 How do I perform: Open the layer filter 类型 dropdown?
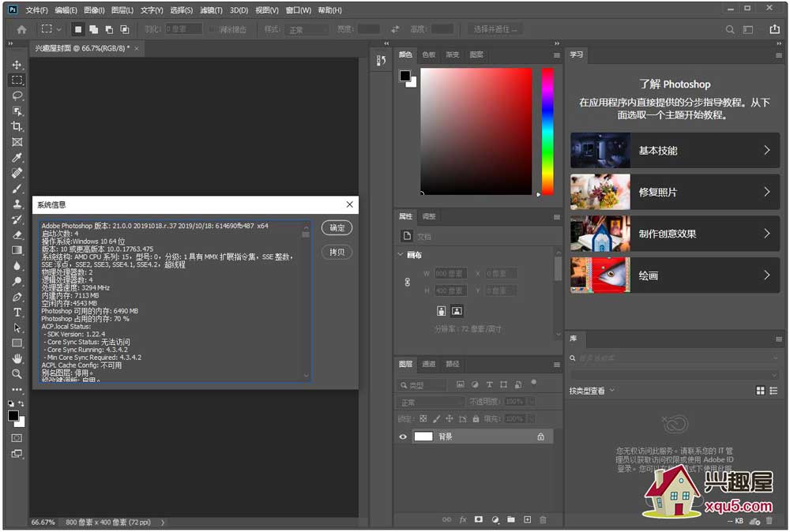[422, 385]
